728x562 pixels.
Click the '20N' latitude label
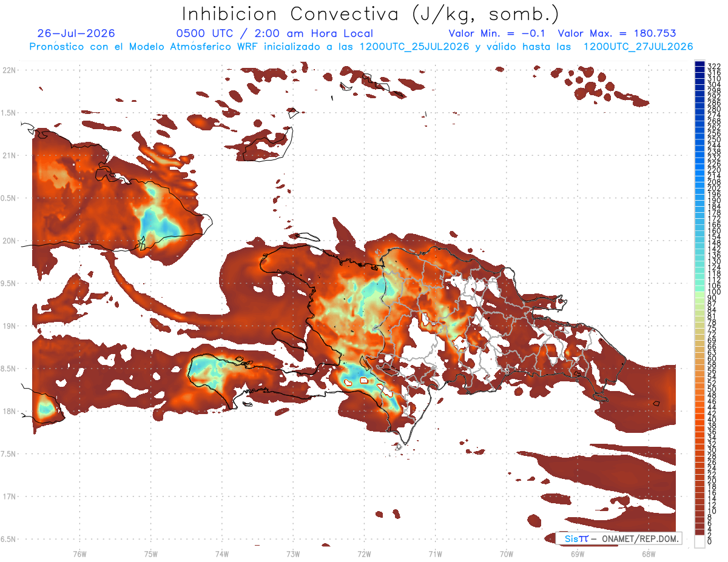point(9,241)
